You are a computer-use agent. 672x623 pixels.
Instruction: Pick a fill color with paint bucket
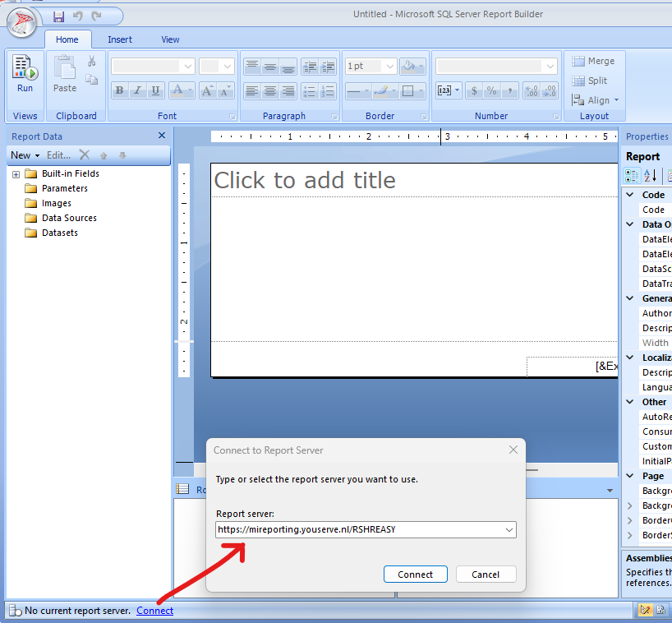point(412,67)
